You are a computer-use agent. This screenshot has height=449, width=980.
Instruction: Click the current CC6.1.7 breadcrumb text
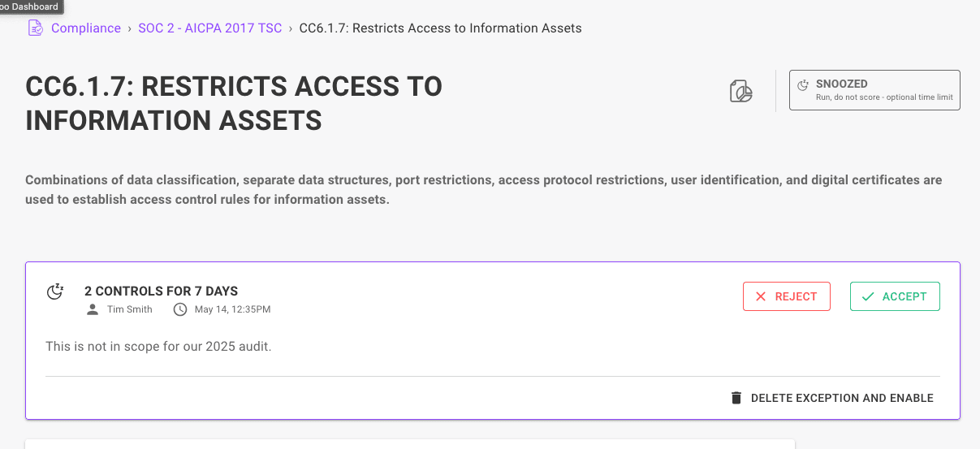coord(440,28)
